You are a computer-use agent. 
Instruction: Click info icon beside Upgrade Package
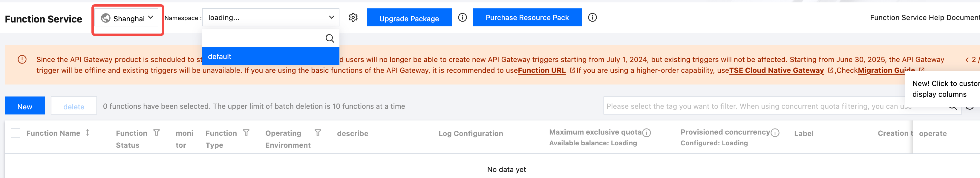[462, 18]
